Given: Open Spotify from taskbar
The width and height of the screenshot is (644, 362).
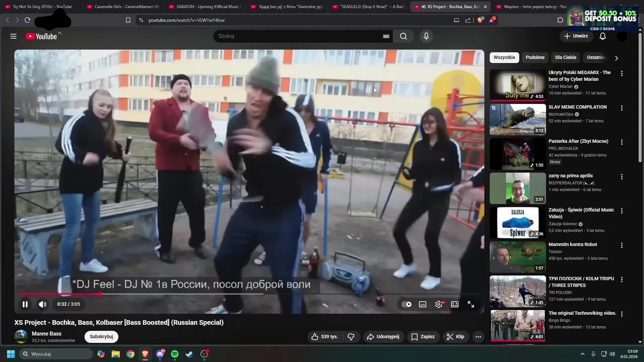Looking at the screenshot, I should 175,354.
